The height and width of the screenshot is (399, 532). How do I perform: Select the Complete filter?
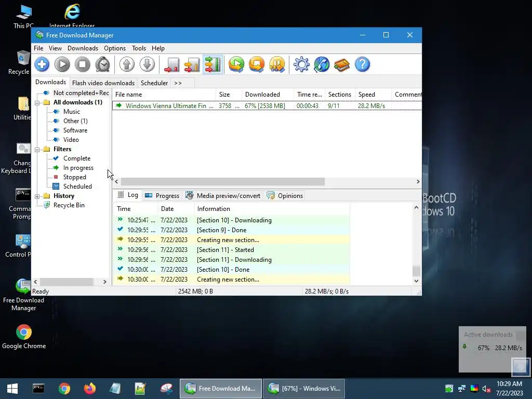click(77, 158)
